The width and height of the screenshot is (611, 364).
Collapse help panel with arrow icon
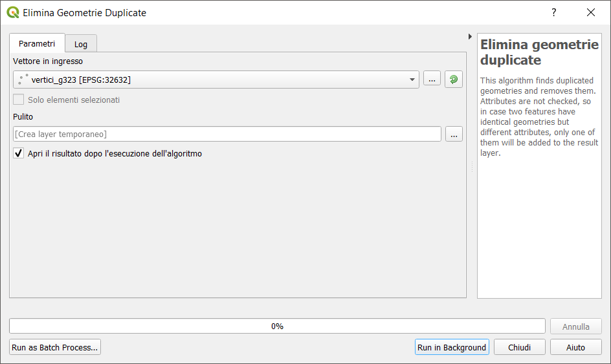click(x=470, y=37)
